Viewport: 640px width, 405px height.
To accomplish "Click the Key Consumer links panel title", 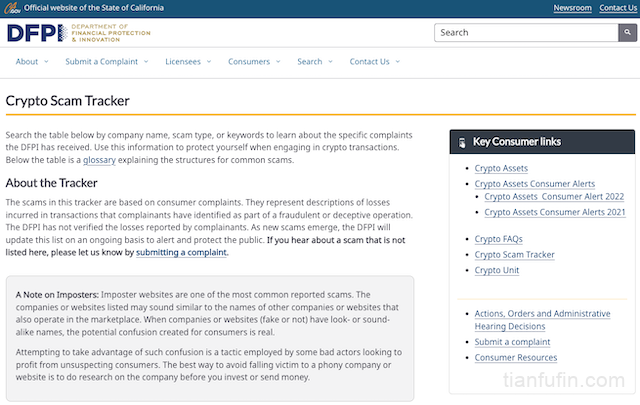I will coord(517,142).
